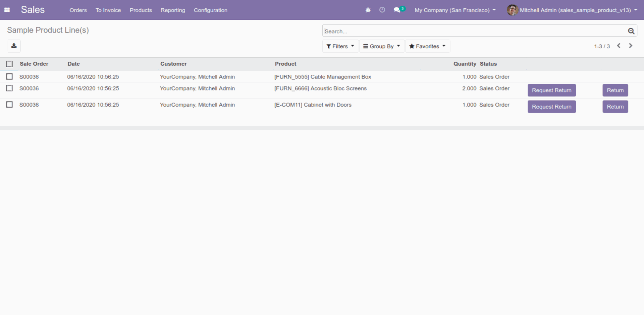The image size is (644, 315).
Task: Click the export download icon
Action: pyautogui.click(x=13, y=46)
